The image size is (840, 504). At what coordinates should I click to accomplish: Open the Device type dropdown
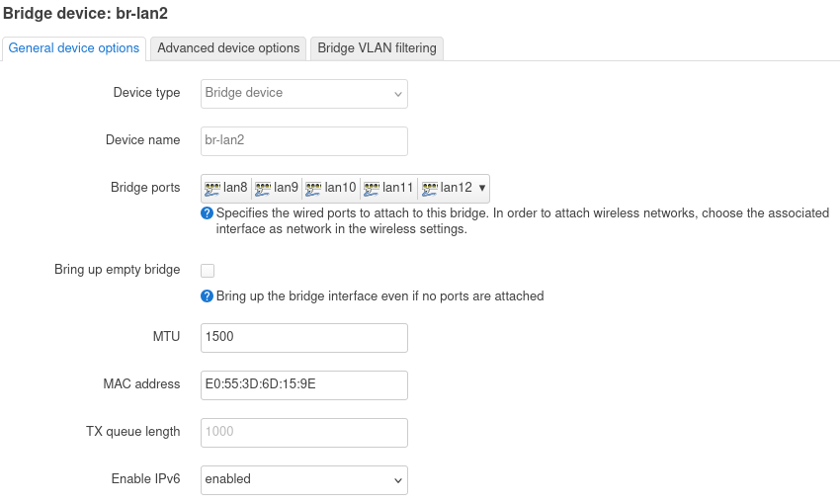[304, 94]
